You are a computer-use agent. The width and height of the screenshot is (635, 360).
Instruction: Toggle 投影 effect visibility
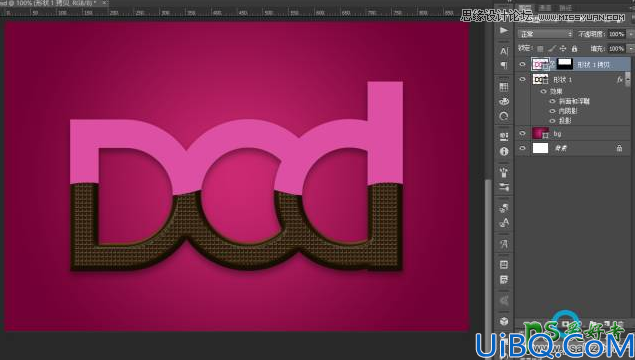point(552,121)
